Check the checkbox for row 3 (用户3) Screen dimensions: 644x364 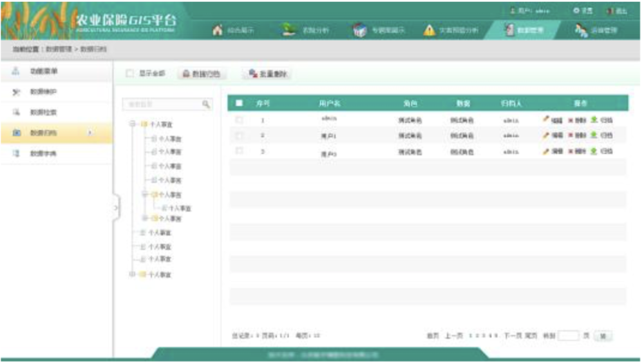tap(239, 151)
